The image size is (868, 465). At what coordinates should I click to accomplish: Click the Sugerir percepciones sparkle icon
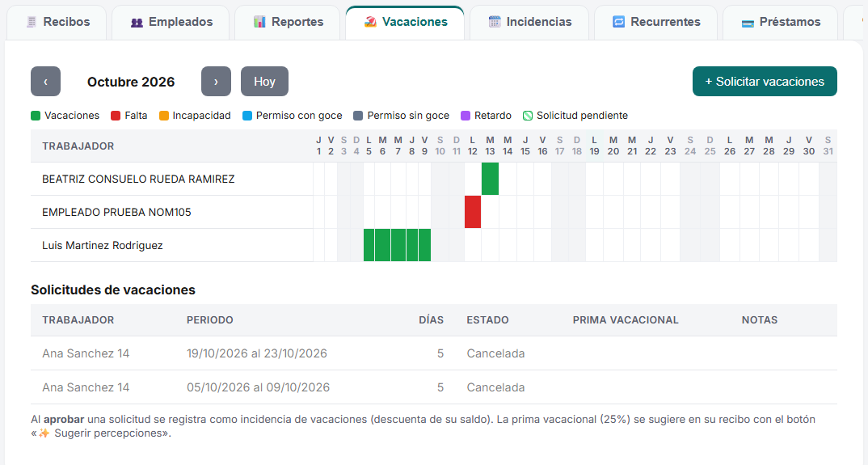pyautogui.click(x=44, y=433)
